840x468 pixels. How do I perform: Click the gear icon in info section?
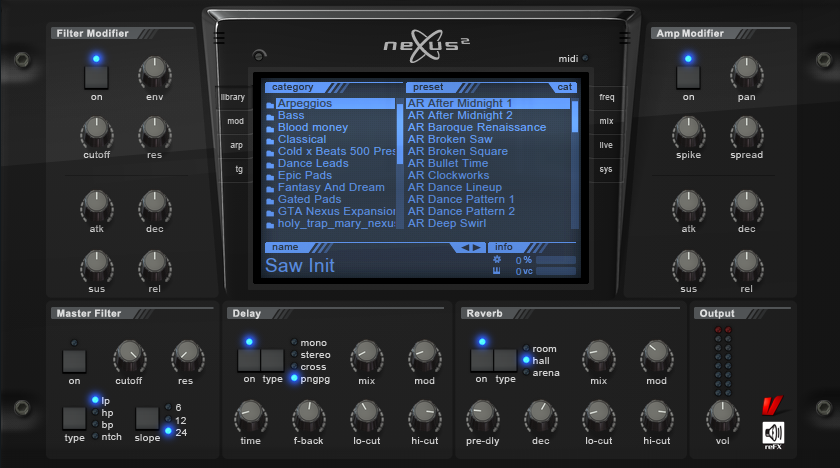pyautogui.click(x=497, y=259)
